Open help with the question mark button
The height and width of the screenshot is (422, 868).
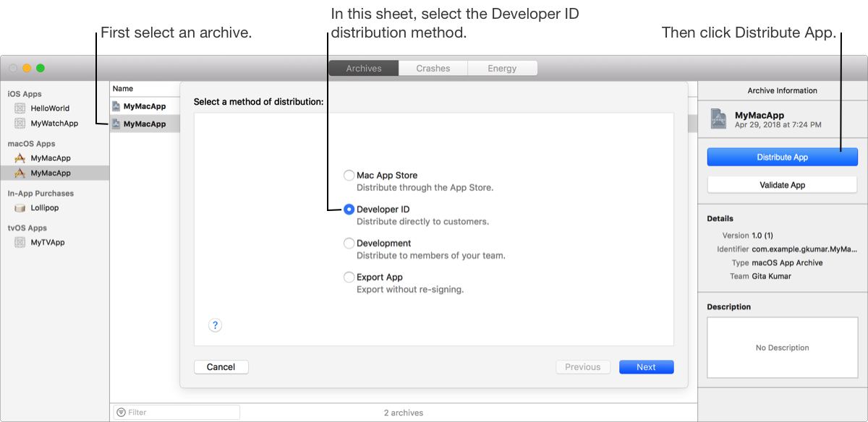(215, 325)
